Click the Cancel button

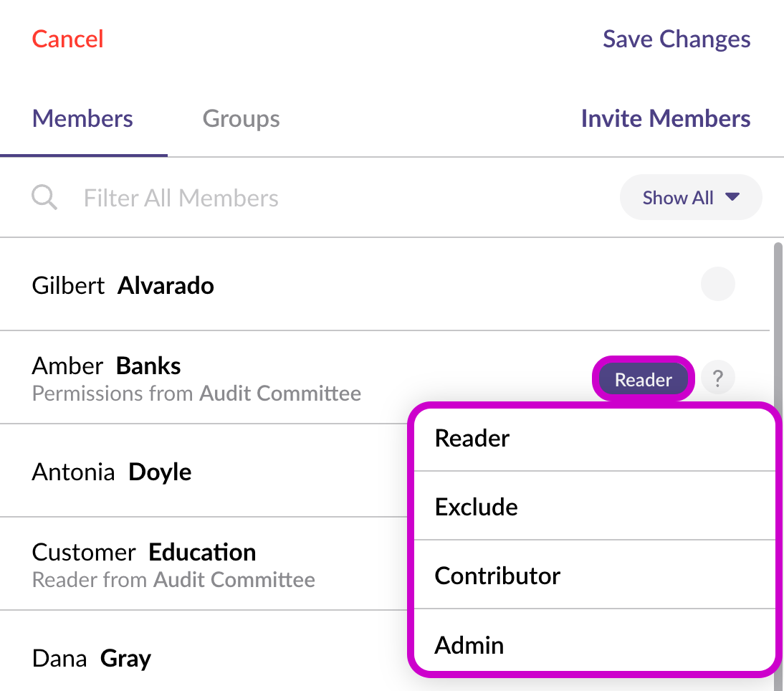(68, 39)
